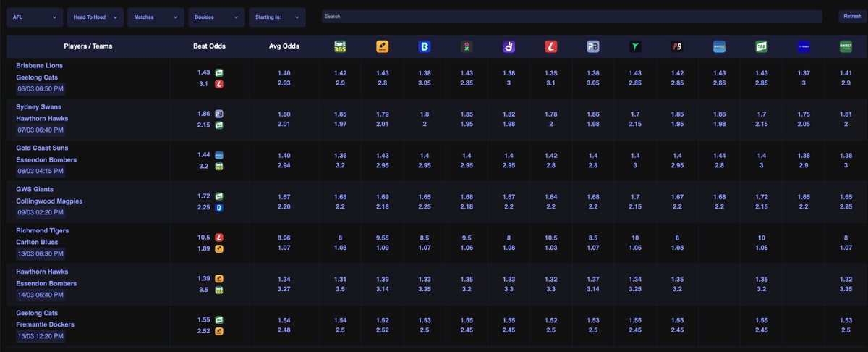This screenshot has width=868, height=352.
Task: Click the blue B bookmaker icon in header
Action: [x=425, y=47]
